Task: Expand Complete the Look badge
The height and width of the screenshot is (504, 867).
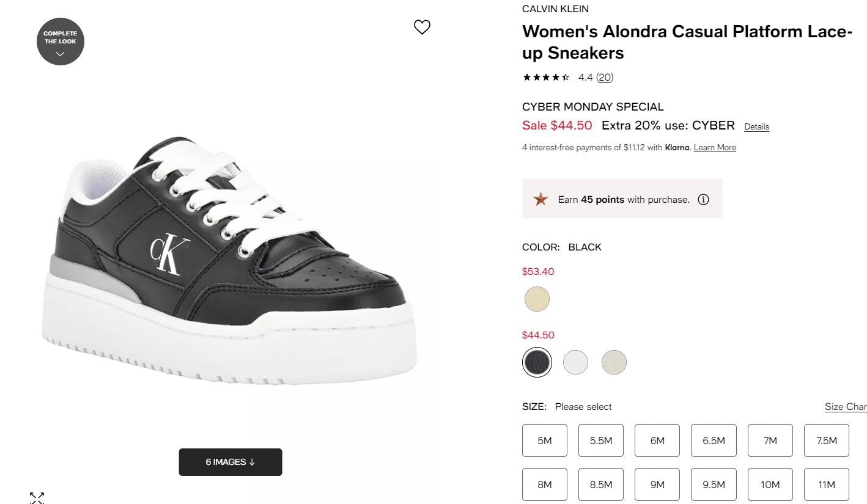Action: point(61,41)
